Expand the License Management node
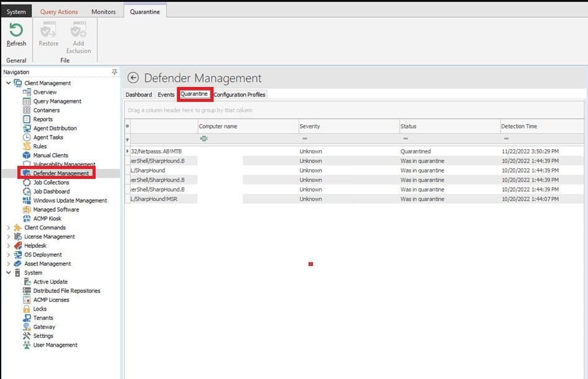The width and height of the screenshot is (588, 379). (8, 236)
